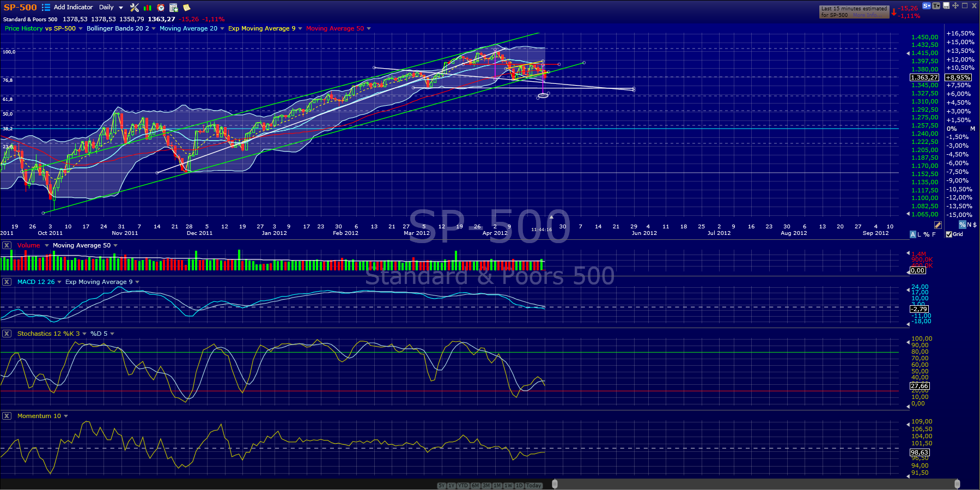Click the calculator grid icon in toolbar
Viewport: 980px width, 490px height.
[174, 8]
